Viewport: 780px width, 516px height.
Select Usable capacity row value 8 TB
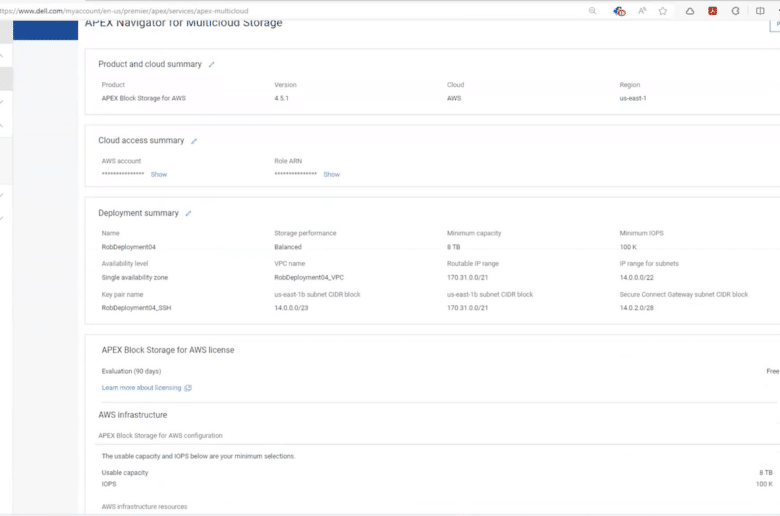click(x=766, y=473)
